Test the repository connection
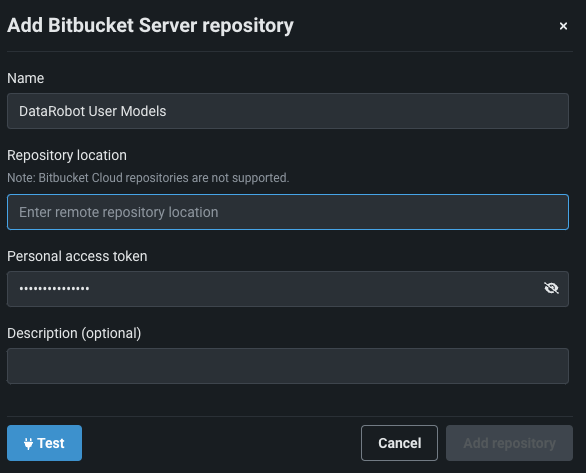This screenshot has height=473, width=586. 44,443
